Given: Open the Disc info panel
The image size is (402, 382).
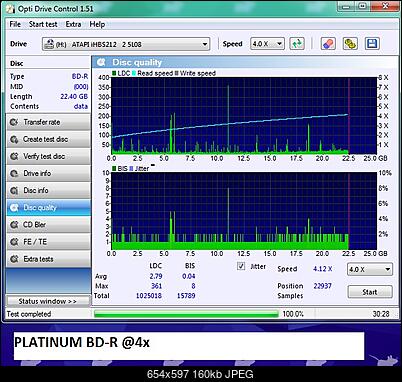Looking at the screenshot, I should pos(48,190).
